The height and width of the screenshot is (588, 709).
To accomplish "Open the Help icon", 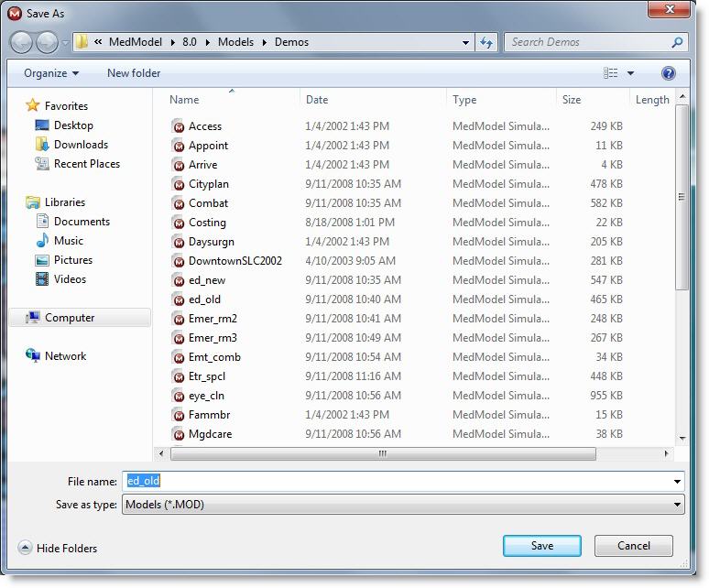I will click(x=669, y=72).
